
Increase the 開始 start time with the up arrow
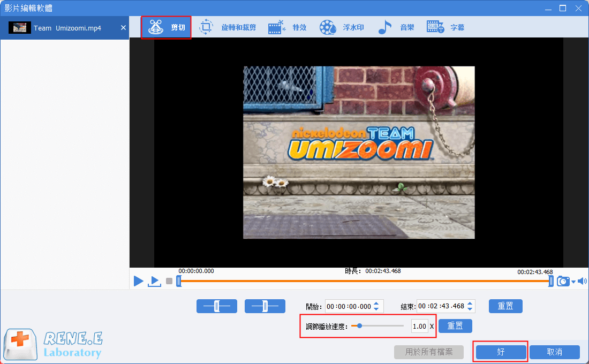pyautogui.click(x=376, y=304)
